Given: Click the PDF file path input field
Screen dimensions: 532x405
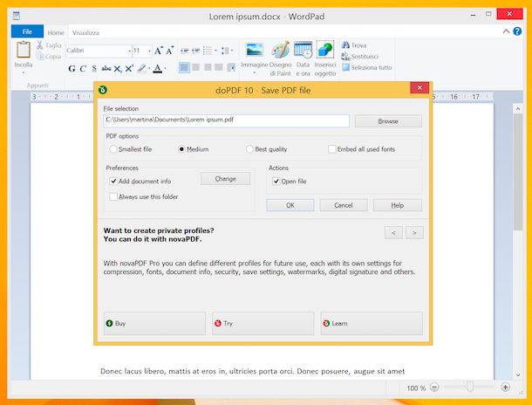Looking at the screenshot, I should 226,120.
